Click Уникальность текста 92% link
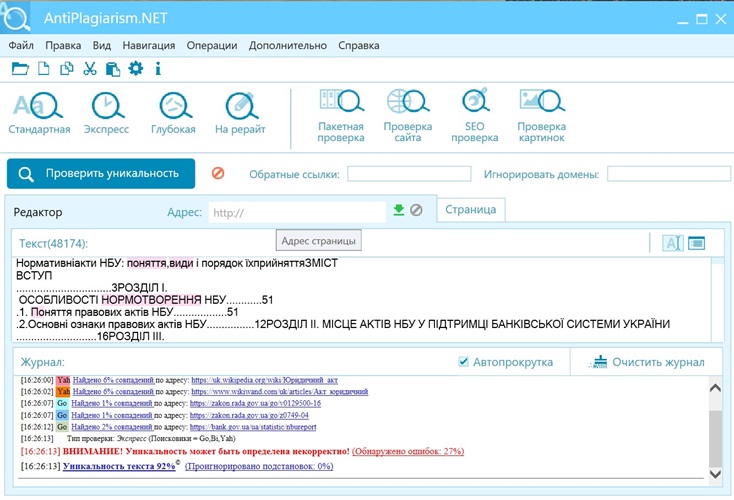Viewport: 734px width, 500px height. (119, 466)
